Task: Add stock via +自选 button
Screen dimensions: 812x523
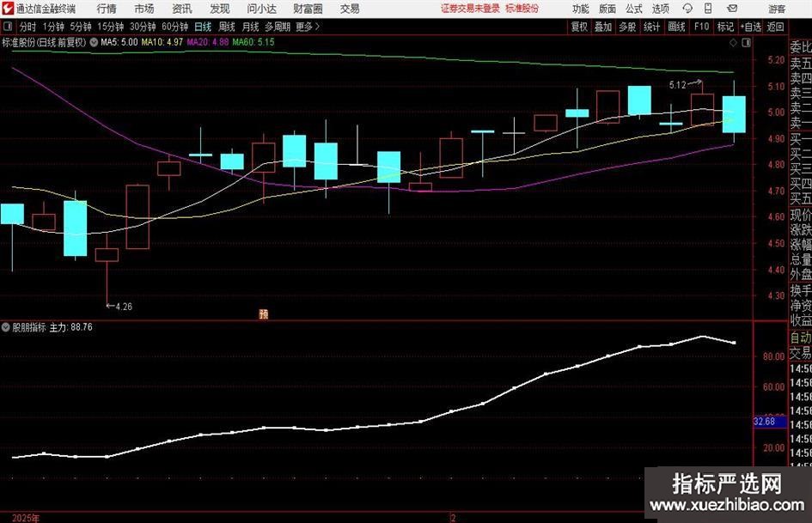Action: click(750, 27)
